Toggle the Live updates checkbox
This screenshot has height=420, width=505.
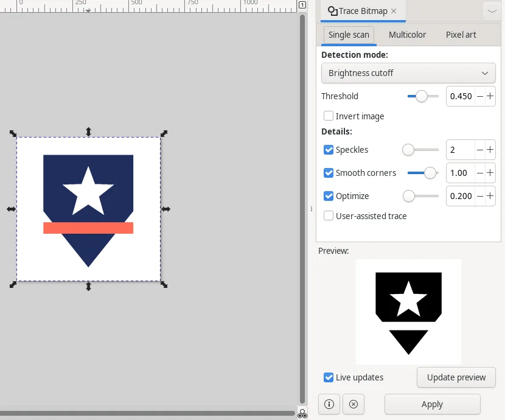pos(328,377)
